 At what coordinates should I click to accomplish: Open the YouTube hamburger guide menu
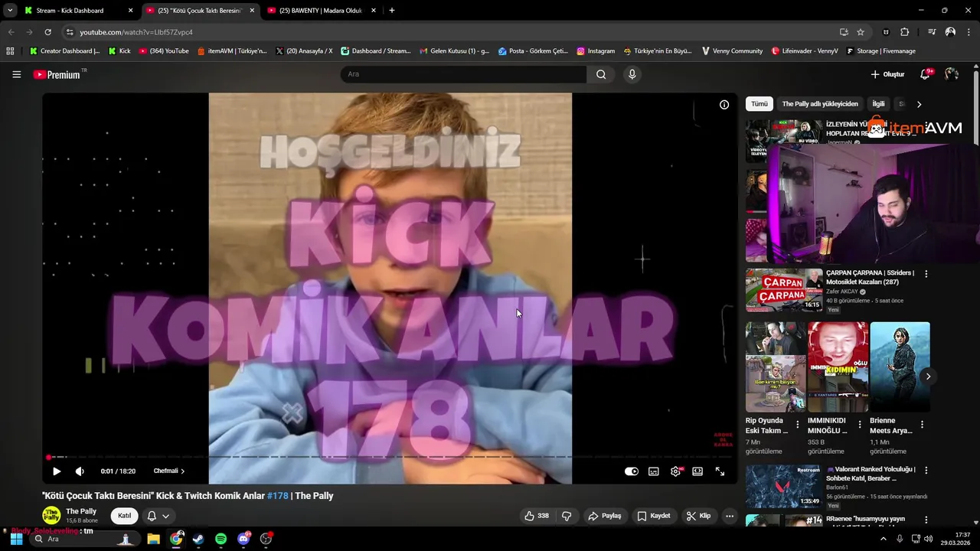[x=16, y=74]
